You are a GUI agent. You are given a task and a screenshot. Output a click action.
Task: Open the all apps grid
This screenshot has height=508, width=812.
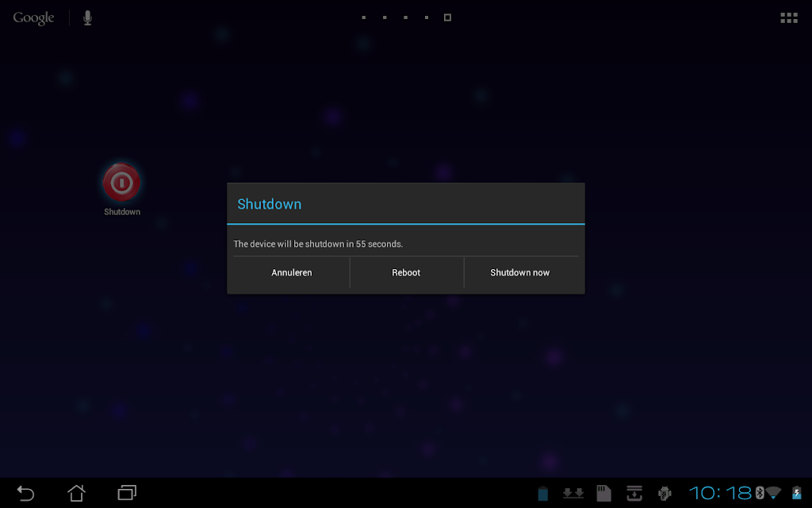[x=789, y=18]
